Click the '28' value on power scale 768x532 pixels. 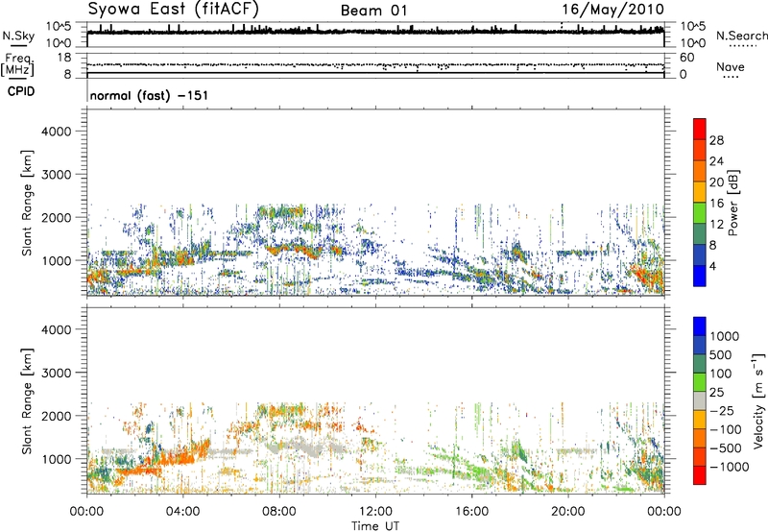[716, 140]
